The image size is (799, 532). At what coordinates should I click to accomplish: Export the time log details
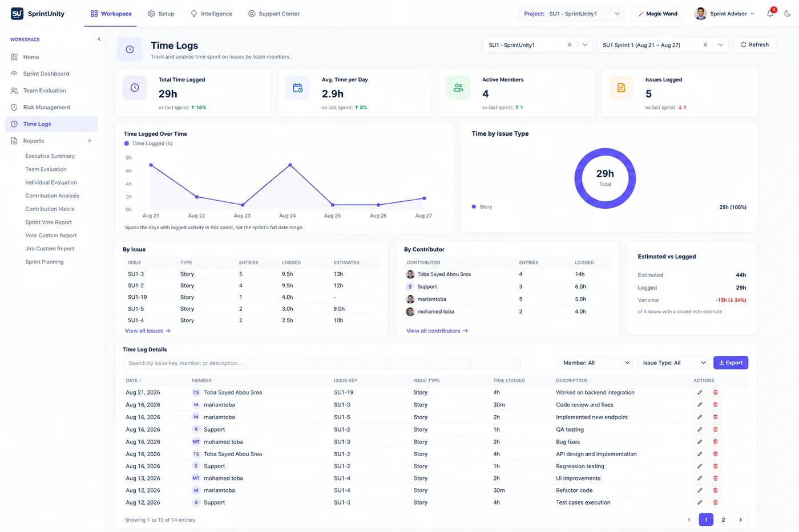[x=731, y=363]
